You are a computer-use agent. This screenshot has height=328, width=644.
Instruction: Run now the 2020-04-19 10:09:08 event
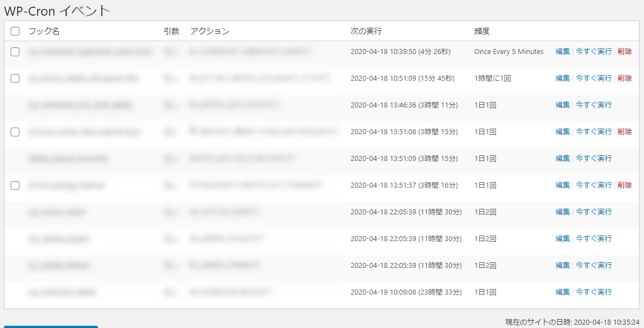tap(593, 292)
